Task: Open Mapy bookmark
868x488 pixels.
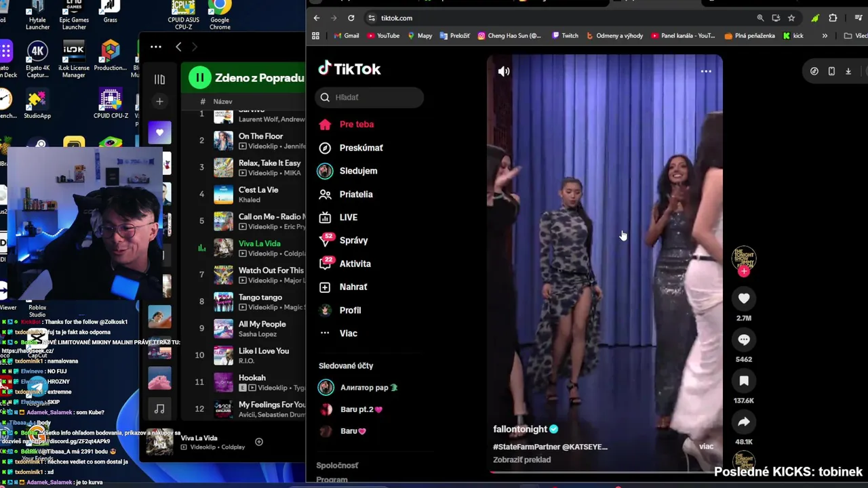Action: [420, 36]
